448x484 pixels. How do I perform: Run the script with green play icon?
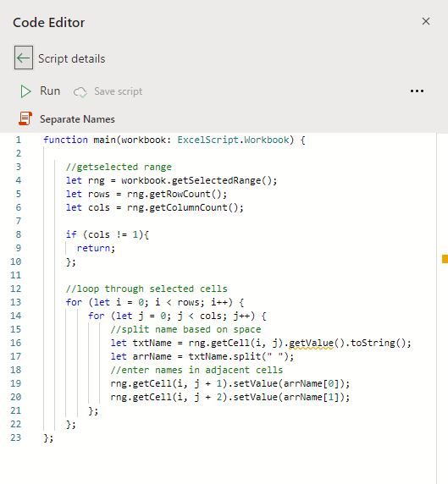pos(25,91)
